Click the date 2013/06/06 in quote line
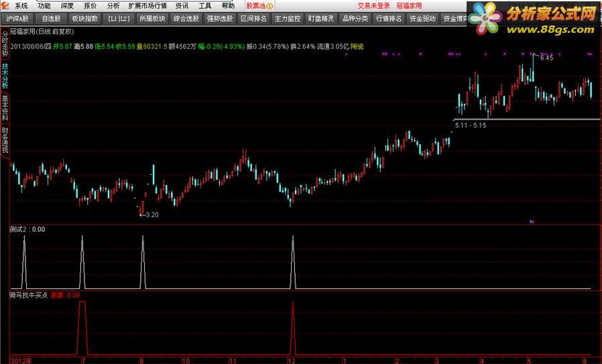This screenshot has height=364, width=602. (x=27, y=46)
